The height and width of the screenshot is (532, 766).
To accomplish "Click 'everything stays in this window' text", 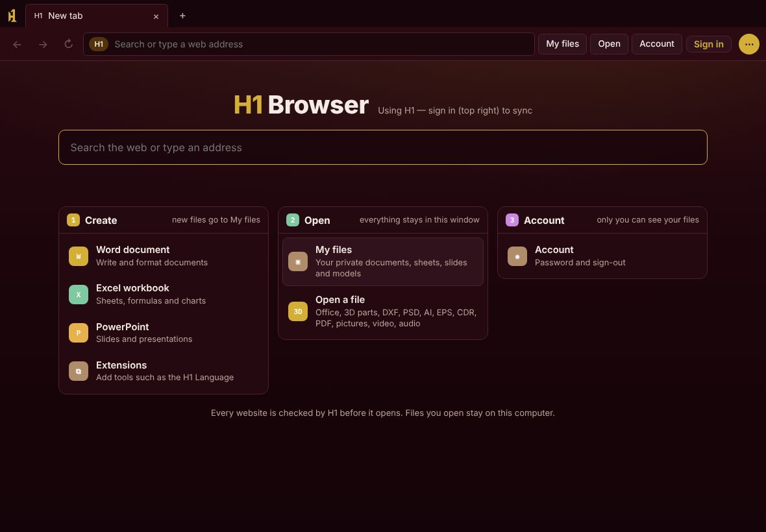I will (419, 220).
